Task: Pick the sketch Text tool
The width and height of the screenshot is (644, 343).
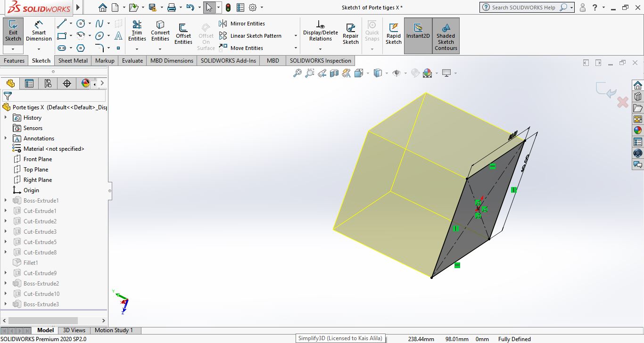Action: pyautogui.click(x=118, y=36)
